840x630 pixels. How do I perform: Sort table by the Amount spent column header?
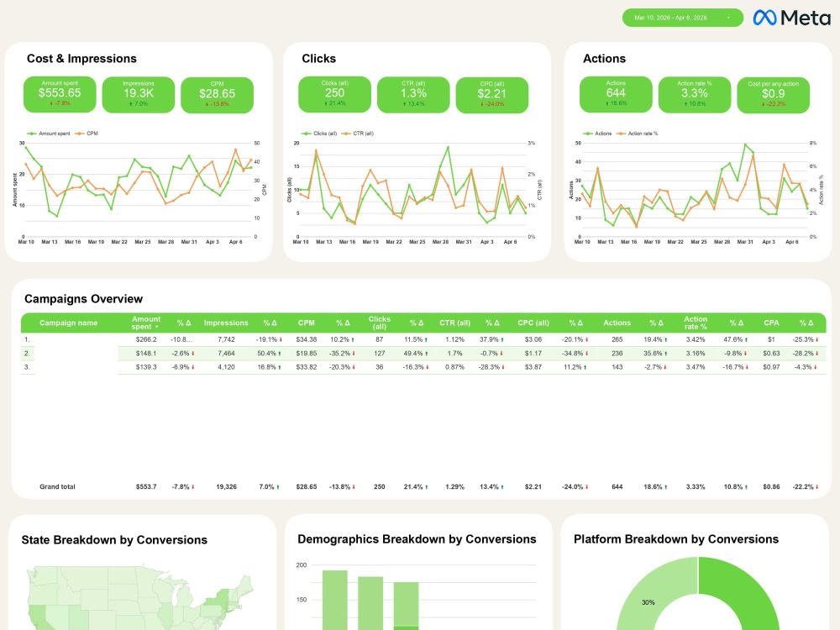pos(145,323)
